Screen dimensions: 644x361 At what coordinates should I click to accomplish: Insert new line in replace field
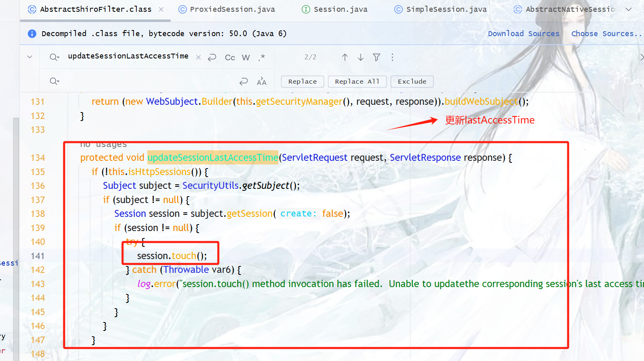click(243, 81)
